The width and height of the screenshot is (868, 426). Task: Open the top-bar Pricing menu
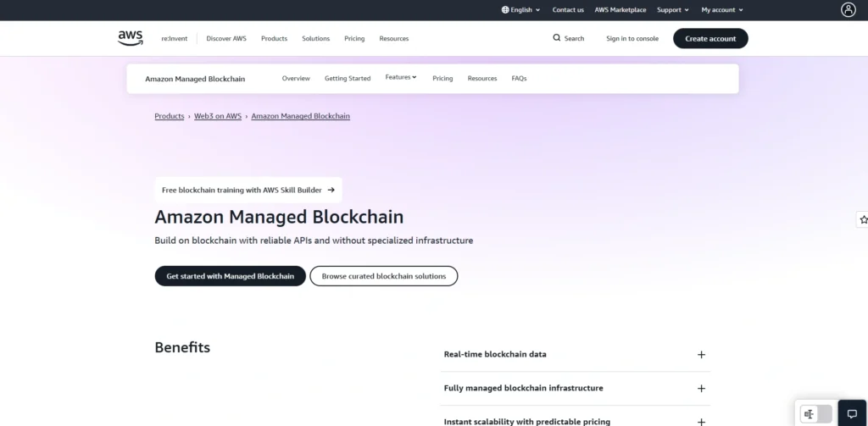354,39
